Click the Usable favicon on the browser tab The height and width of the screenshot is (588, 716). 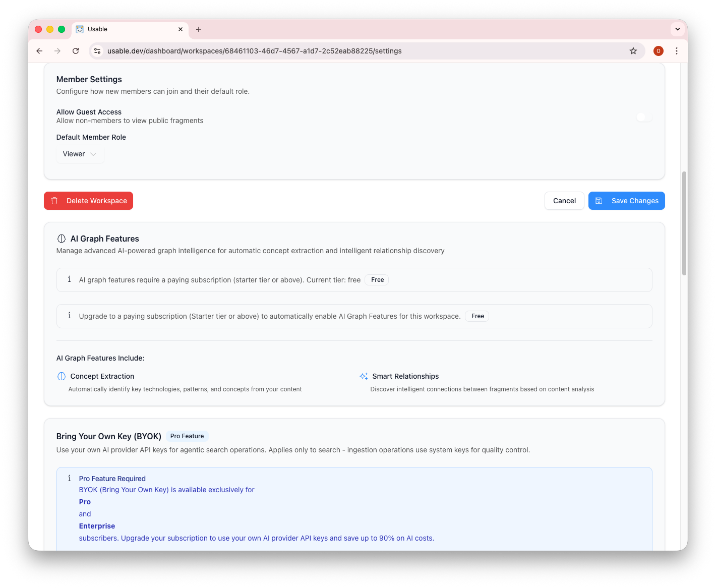coord(79,29)
